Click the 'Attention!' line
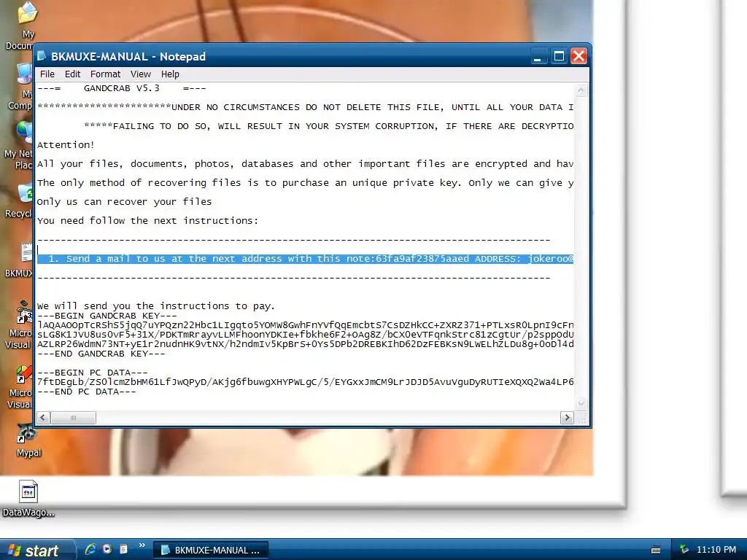The image size is (747, 560). tap(66, 145)
